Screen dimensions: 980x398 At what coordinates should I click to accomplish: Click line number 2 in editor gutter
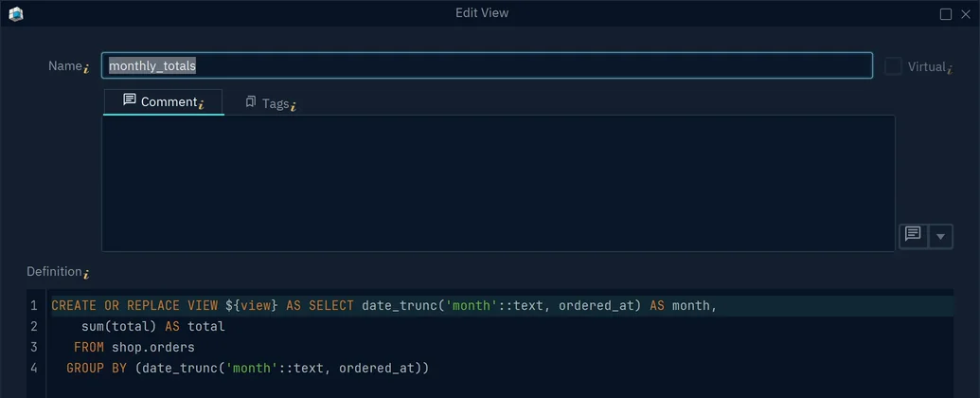(x=34, y=327)
